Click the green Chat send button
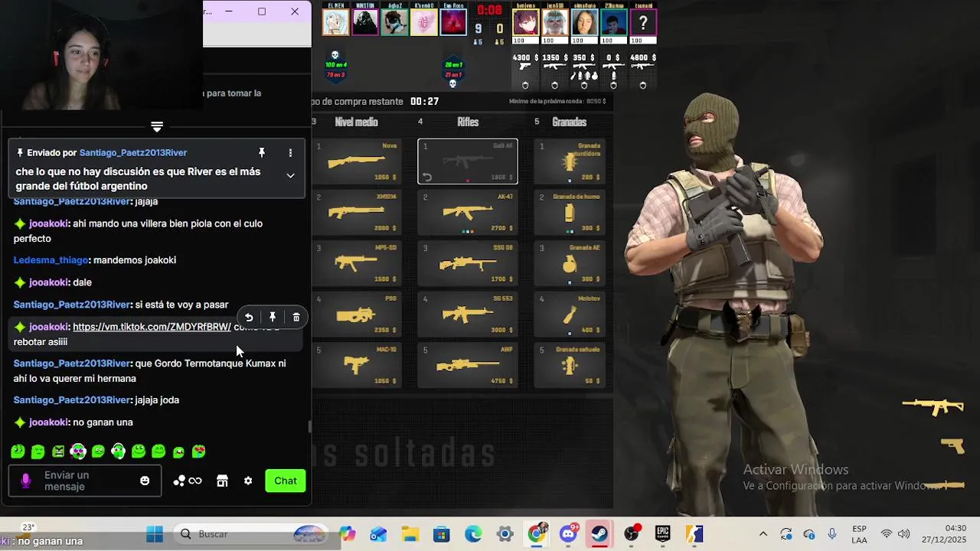 click(286, 481)
